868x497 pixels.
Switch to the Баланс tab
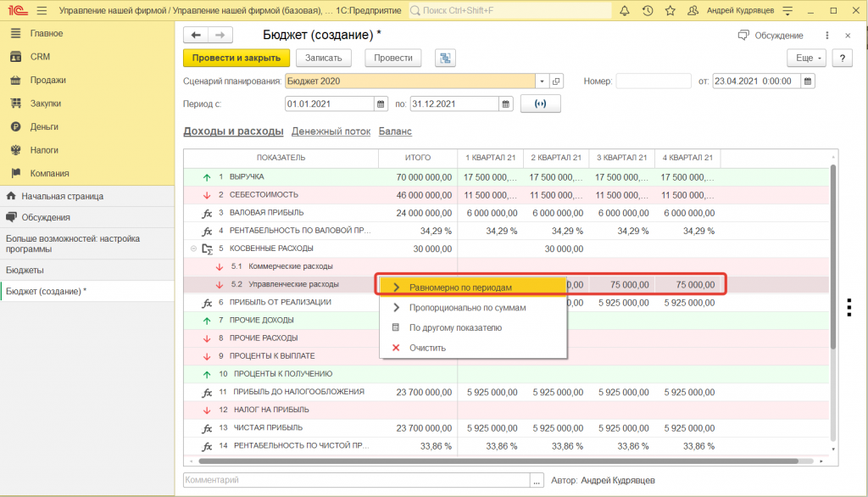(395, 131)
